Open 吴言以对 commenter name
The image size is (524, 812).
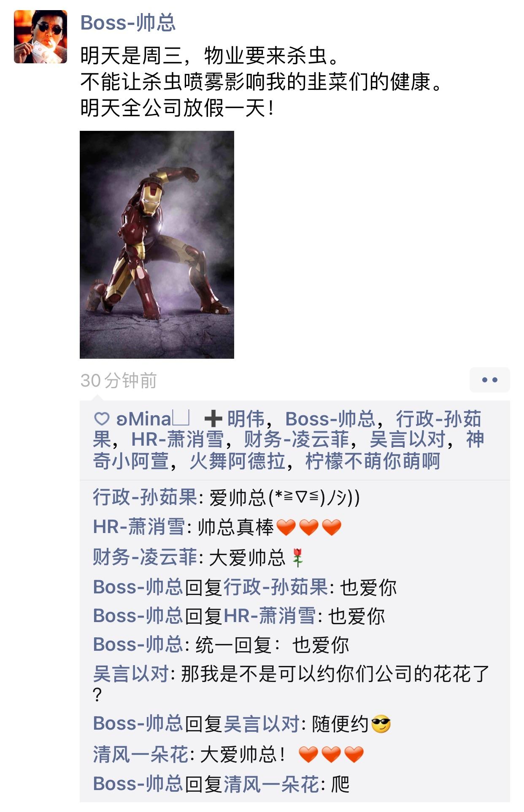tap(131, 674)
